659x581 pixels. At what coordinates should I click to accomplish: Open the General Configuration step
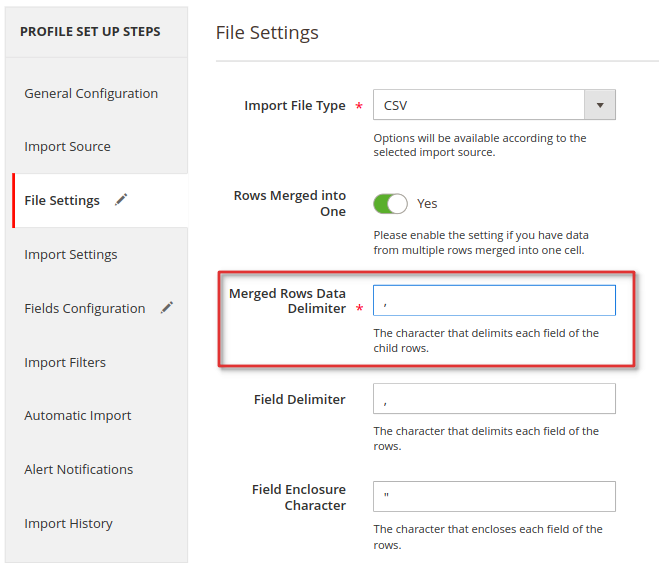(91, 93)
